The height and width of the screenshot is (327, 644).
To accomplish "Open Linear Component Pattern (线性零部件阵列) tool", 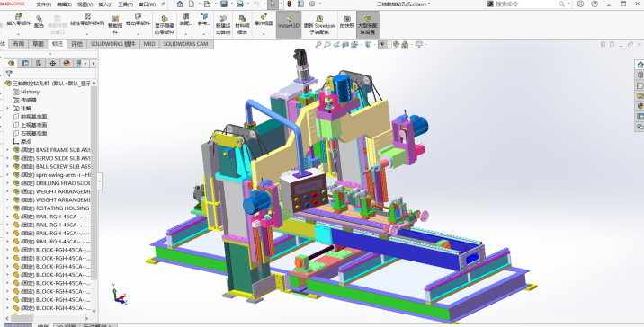I will coord(87,20).
